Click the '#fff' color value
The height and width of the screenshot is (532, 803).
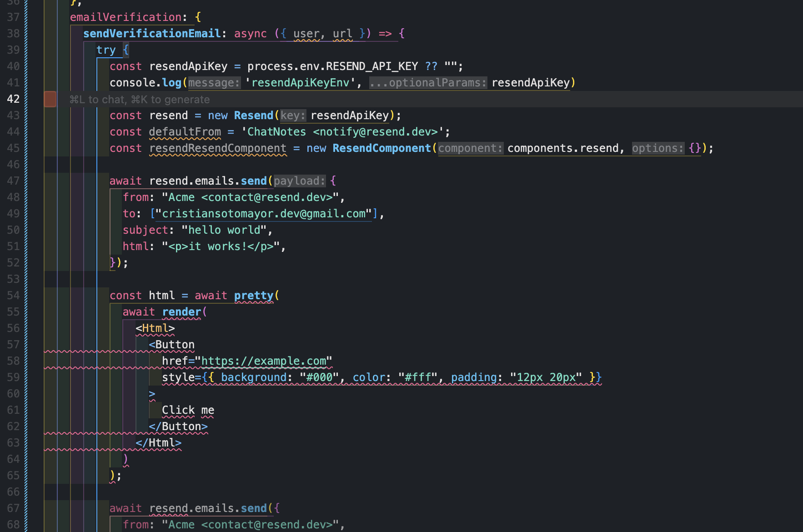click(418, 377)
